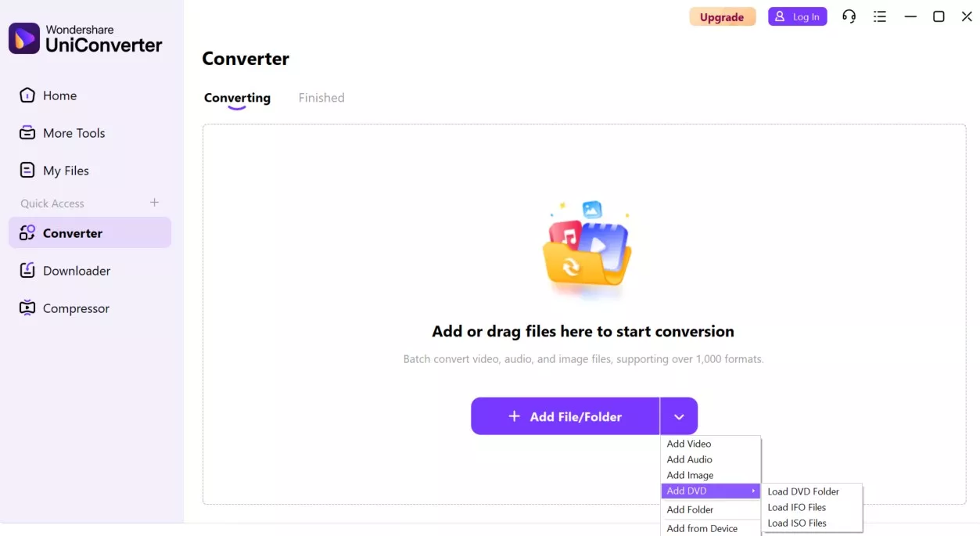Open the support headset icon
Viewport: 980px width, 536px height.
click(849, 16)
